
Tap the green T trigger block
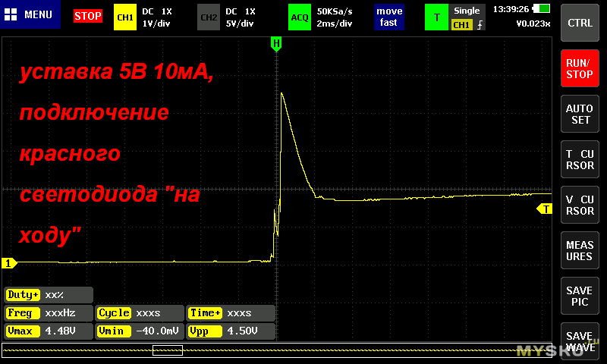pyautogui.click(x=436, y=17)
